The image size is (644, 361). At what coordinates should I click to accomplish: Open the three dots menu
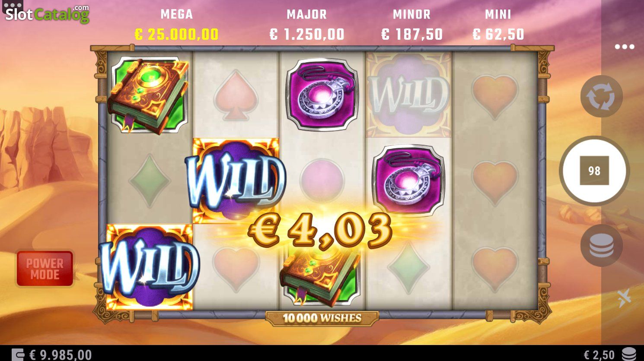click(625, 47)
